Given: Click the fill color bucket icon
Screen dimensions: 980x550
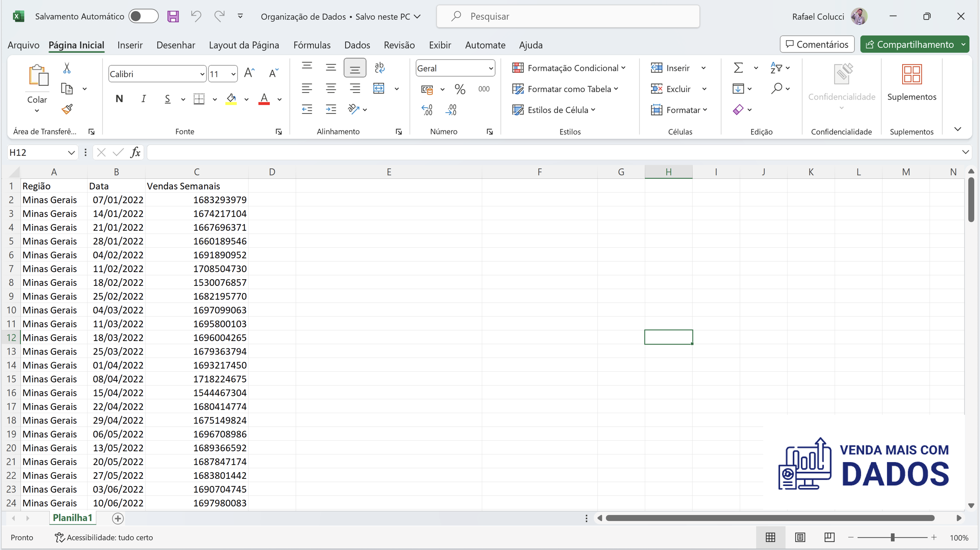Looking at the screenshot, I should [x=231, y=99].
